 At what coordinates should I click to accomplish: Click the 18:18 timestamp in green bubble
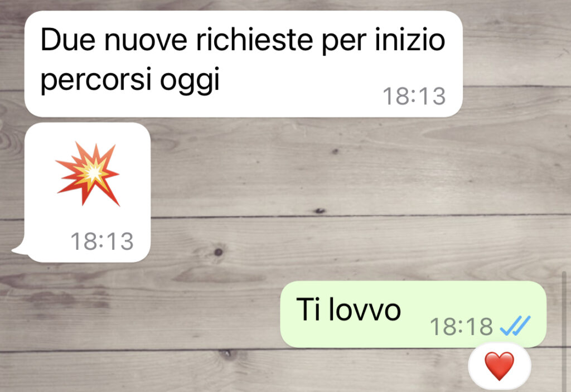461,326
